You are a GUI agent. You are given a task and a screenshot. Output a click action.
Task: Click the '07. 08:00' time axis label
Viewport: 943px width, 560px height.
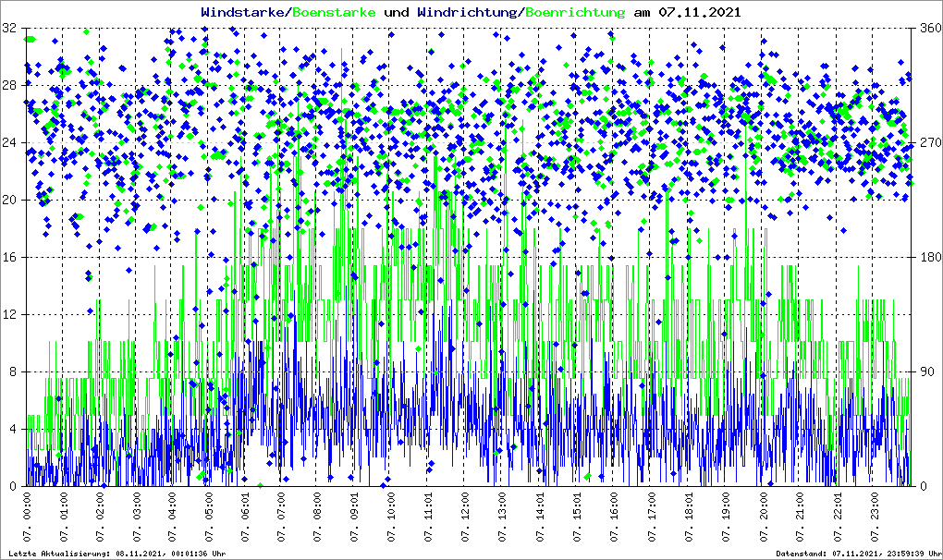pos(317,517)
